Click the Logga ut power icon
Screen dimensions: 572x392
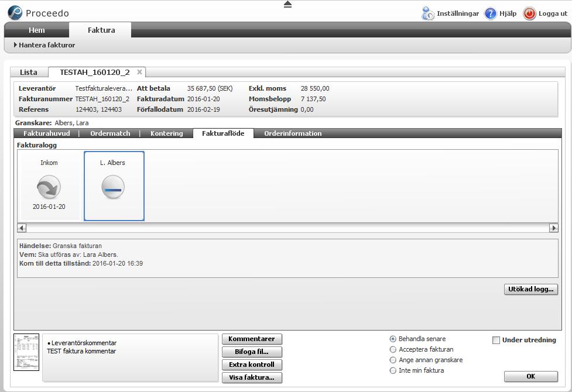[529, 13]
